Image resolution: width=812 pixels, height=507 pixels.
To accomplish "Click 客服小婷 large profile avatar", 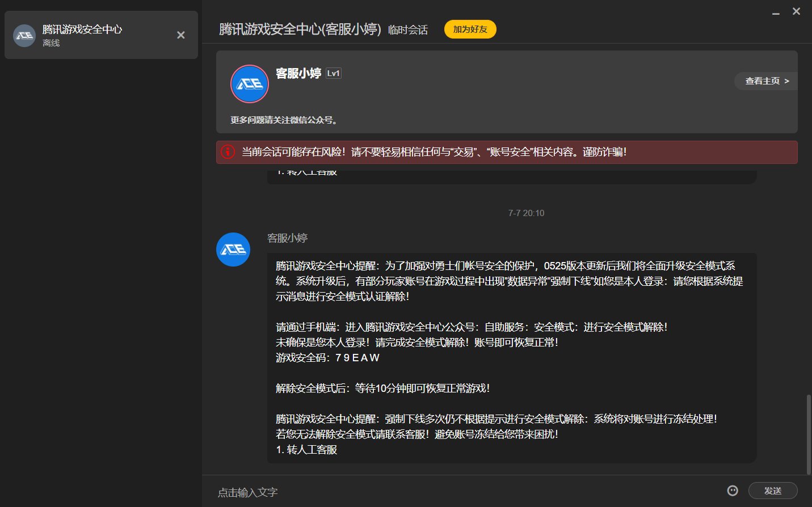I will click(x=250, y=84).
